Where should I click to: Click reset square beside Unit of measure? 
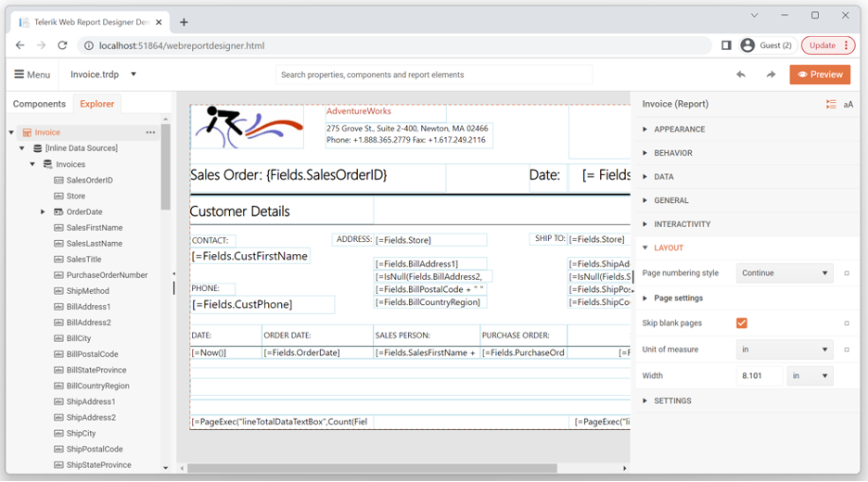[x=847, y=349]
